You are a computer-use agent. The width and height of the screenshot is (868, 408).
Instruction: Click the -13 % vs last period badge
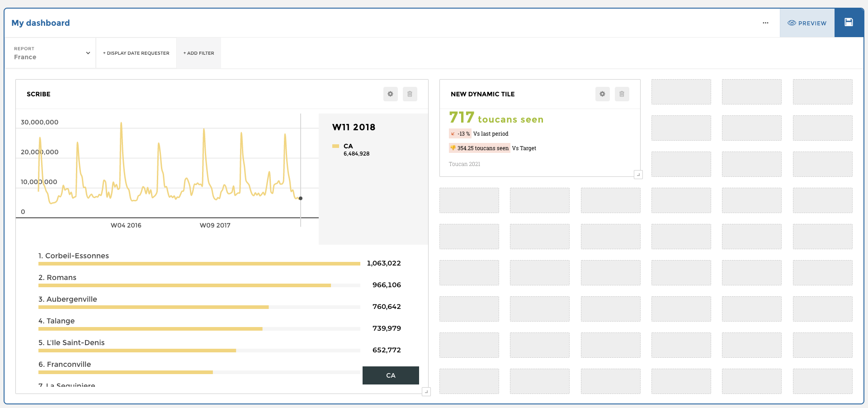click(x=460, y=134)
